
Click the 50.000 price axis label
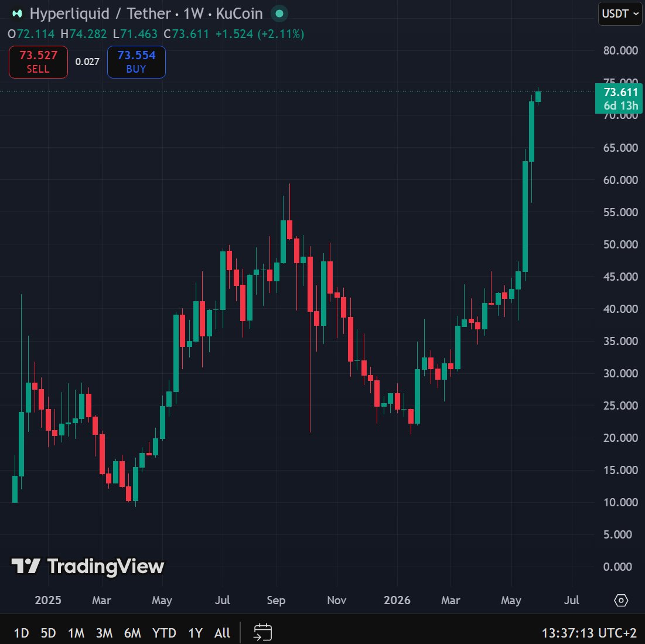[620, 244]
